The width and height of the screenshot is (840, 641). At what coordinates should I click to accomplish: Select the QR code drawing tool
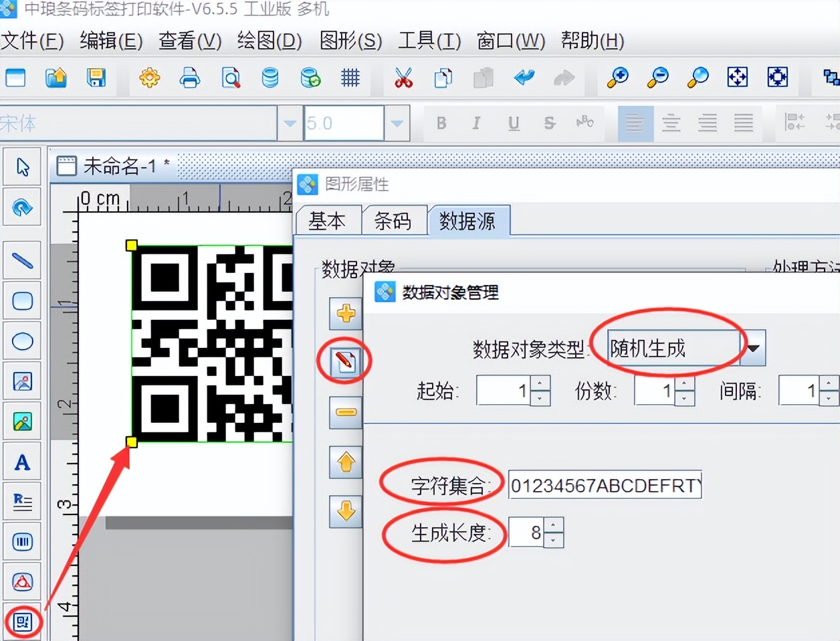(23, 622)
